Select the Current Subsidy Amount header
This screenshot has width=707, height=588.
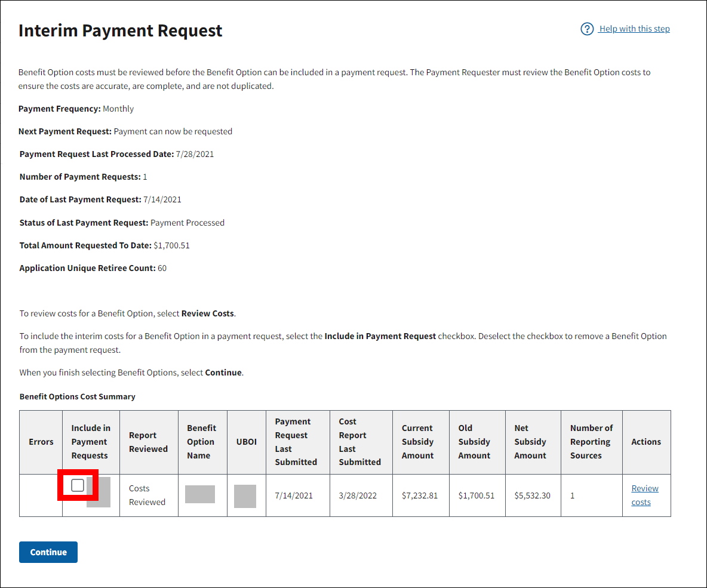click(417, 442)
